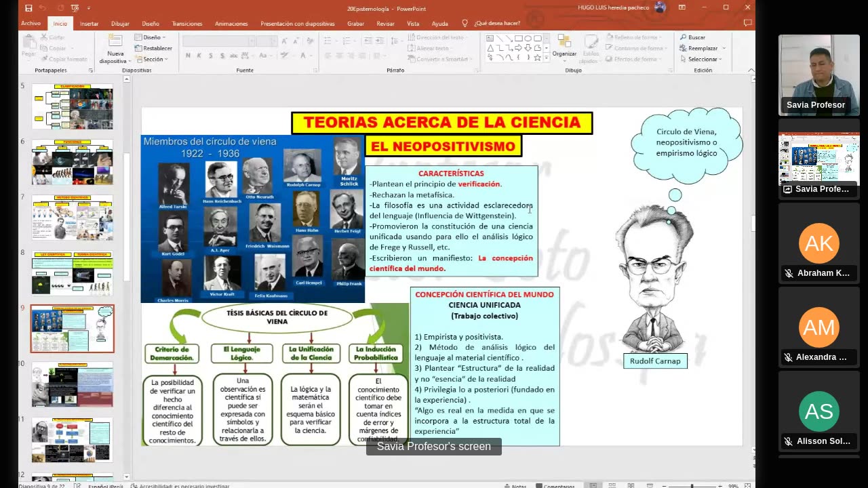Click the Notas icon in status bar
868x488 pixels.
tap(506, 485)
